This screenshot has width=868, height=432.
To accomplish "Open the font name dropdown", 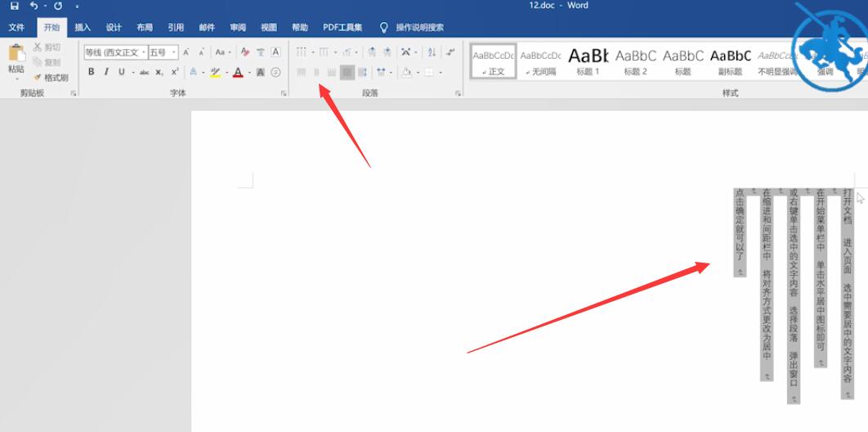I will click(x=144, y=52).
